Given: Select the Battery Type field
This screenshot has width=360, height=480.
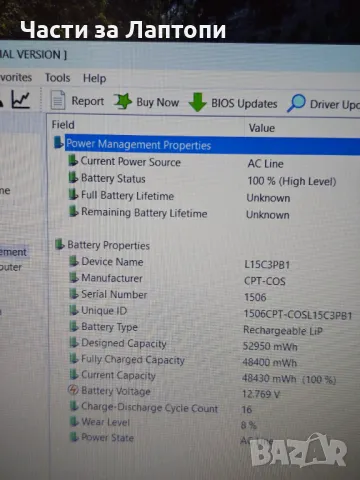Looking at the screenshot, I should pyautogui.click(x=109, y=327).
